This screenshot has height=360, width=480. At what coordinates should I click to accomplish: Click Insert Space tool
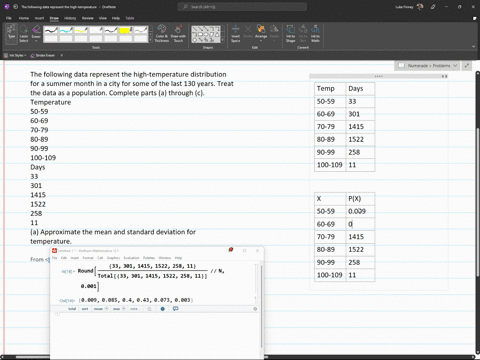click(236, 33)
